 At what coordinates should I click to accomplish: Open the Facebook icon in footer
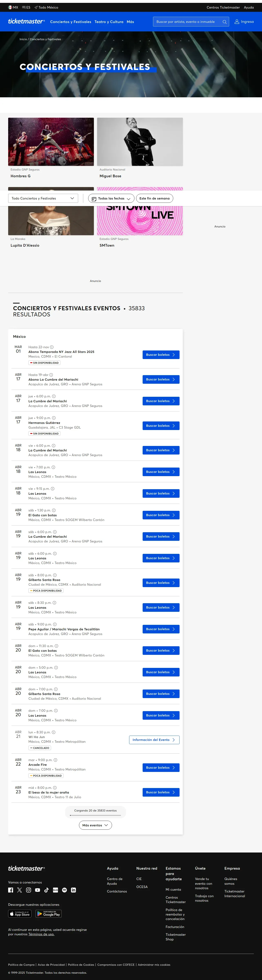(x=11, y=890)
